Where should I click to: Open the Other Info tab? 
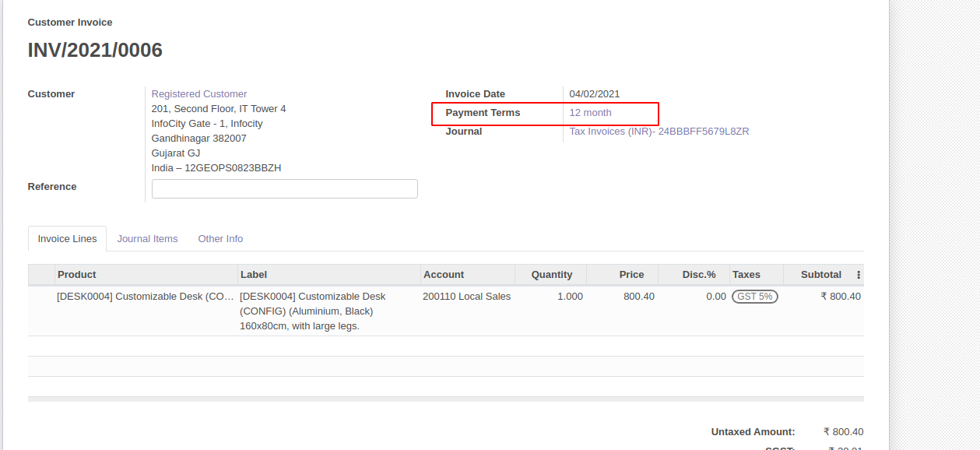coord(220,239)
